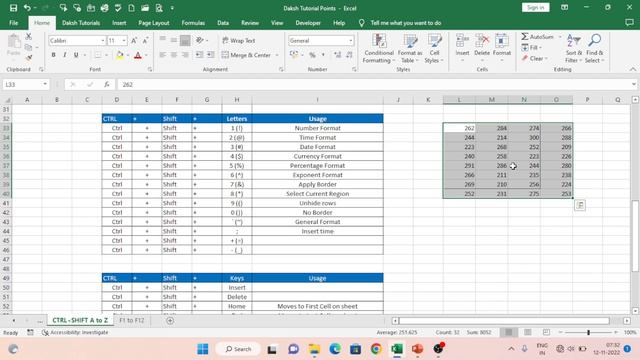
Task: Switch to the Developer tab
Action: [308, 23]
